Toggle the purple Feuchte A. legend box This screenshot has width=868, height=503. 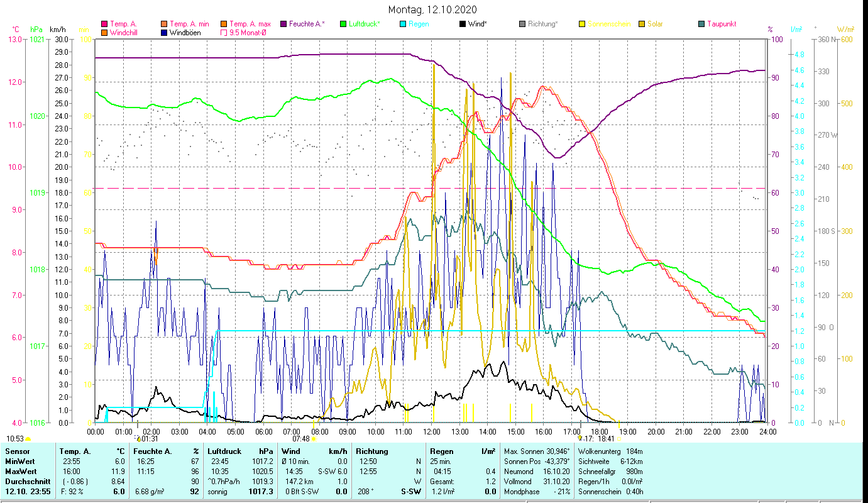(x=283, y=24)
